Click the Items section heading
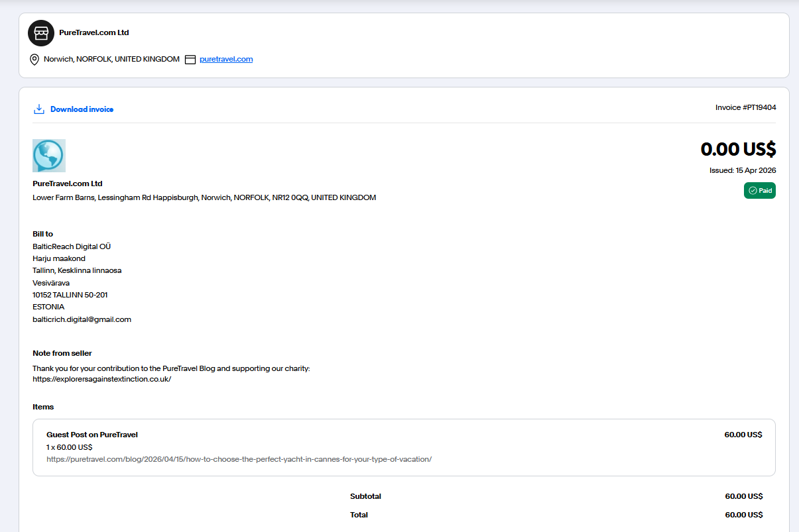799x532 pixels. click(43, 407)
